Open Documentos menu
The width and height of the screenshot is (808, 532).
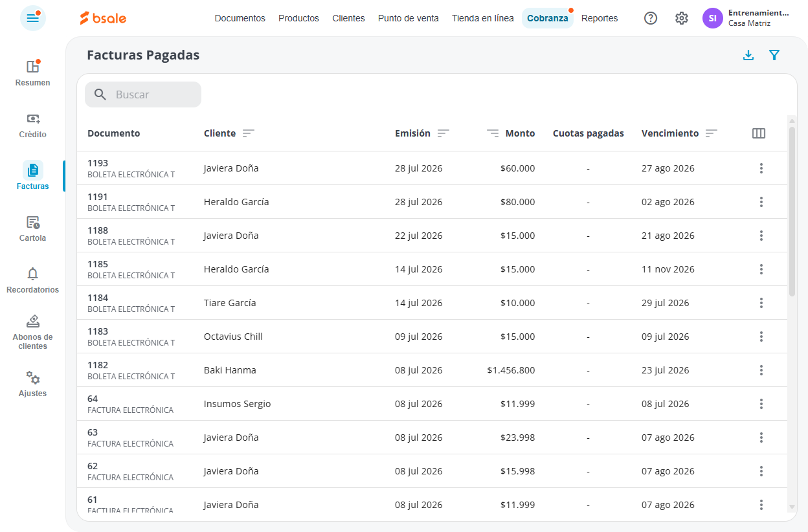point(240,18)
